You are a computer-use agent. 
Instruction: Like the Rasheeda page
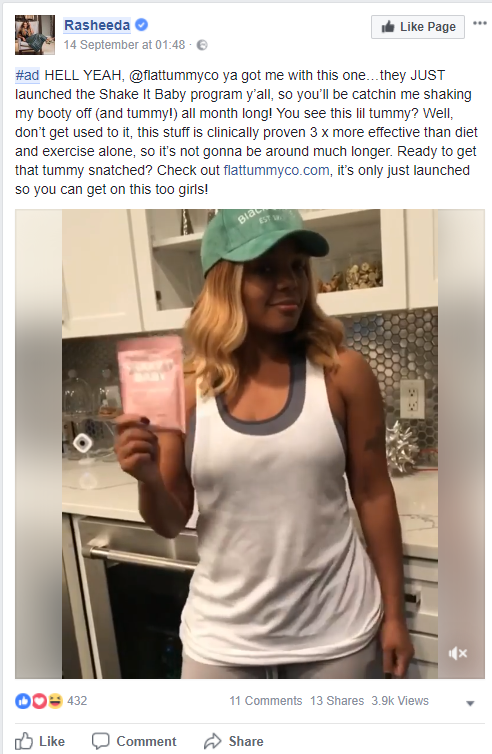pos(418,27)
